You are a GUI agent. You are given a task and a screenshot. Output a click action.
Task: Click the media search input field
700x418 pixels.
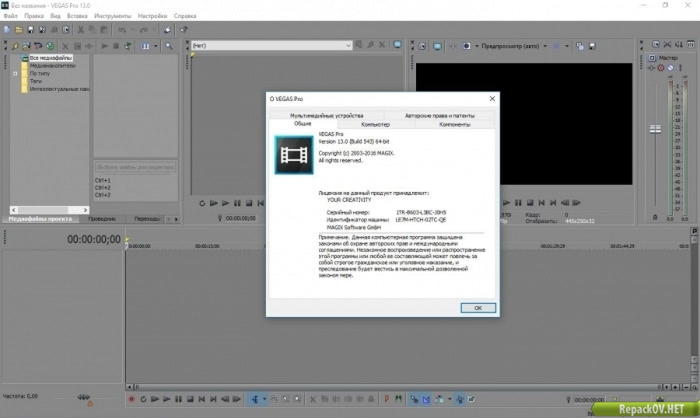click(135, 167)
